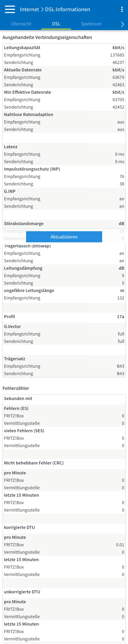Click the Aktuelle Datenrate row header
Screen dimensions: 128x644
(x=23, y=70)
